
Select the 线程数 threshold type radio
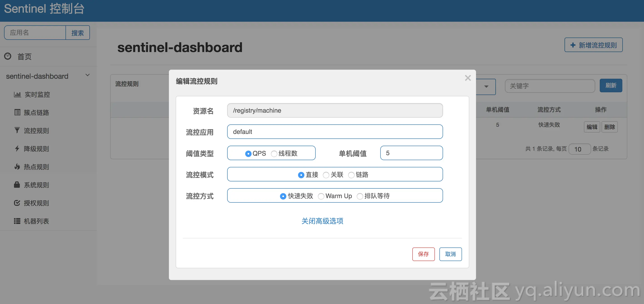point(274,154)
